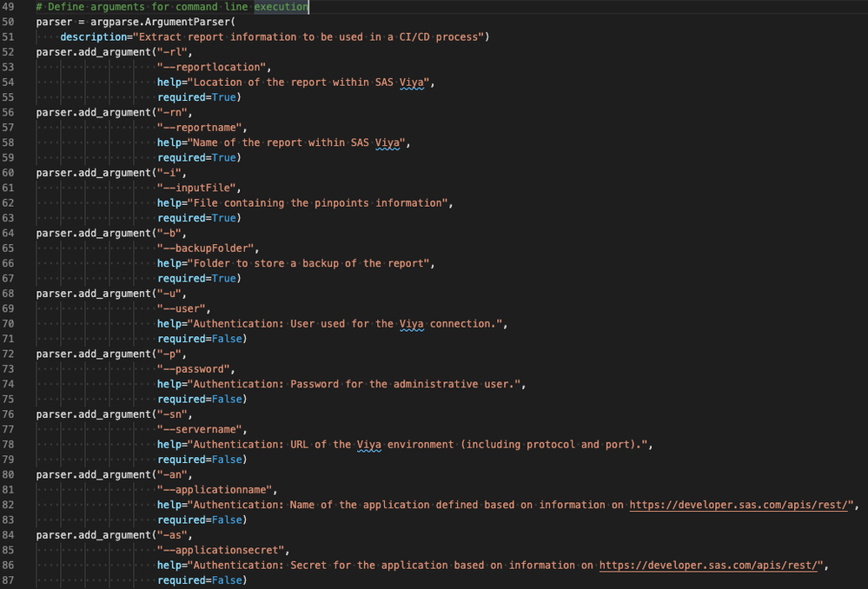Click the "--inputFile" argument string
The width and height of the screenshot is (868, 589).
[x=200, y=188]
